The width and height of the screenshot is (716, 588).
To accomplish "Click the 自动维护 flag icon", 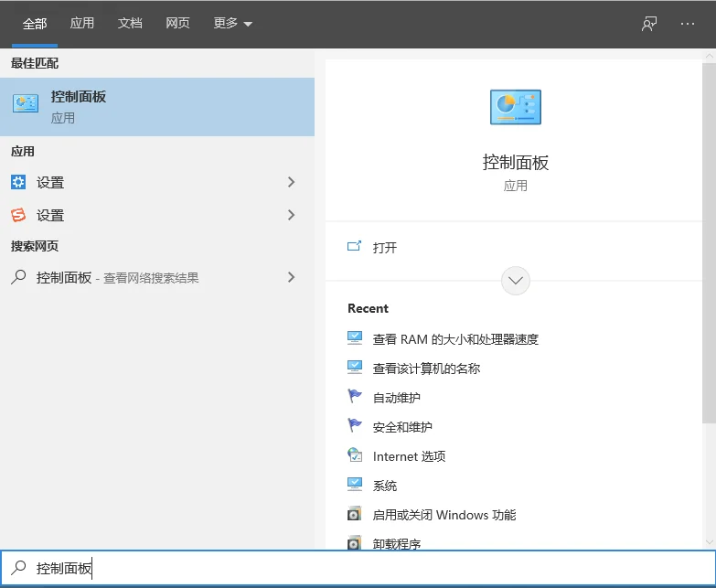I will coord(355,397).
